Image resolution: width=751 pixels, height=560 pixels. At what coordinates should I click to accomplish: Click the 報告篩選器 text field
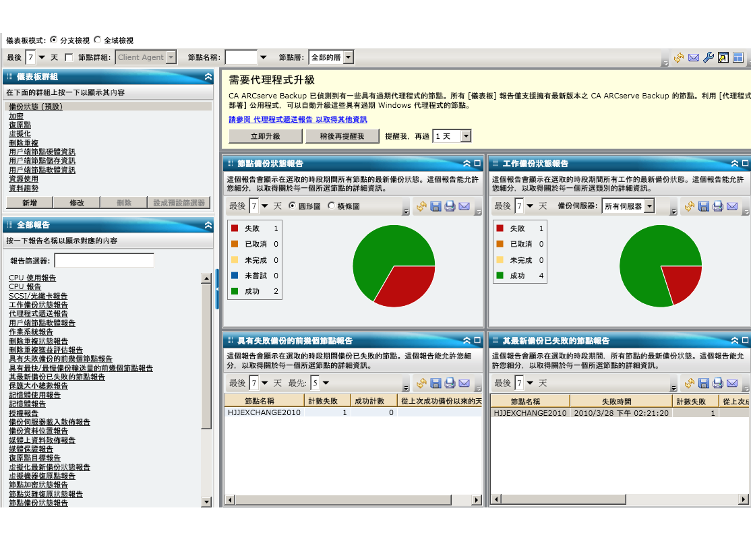(104, 261)
